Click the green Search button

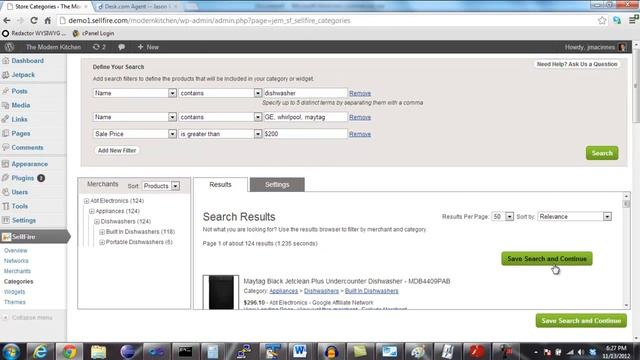602,153
